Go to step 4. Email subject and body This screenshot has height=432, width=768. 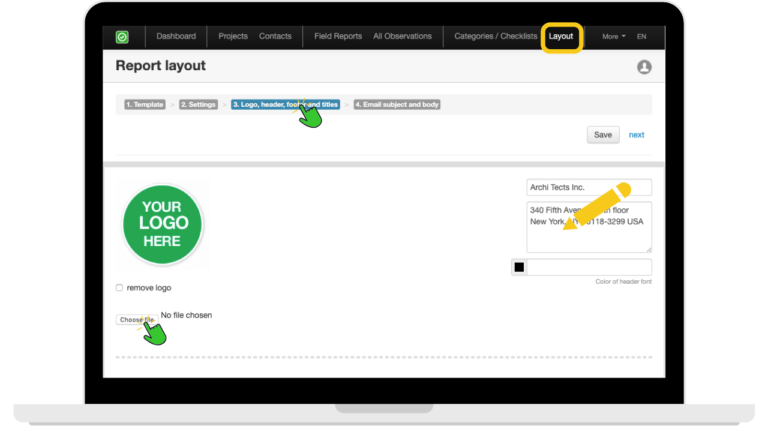click(397, 104)
